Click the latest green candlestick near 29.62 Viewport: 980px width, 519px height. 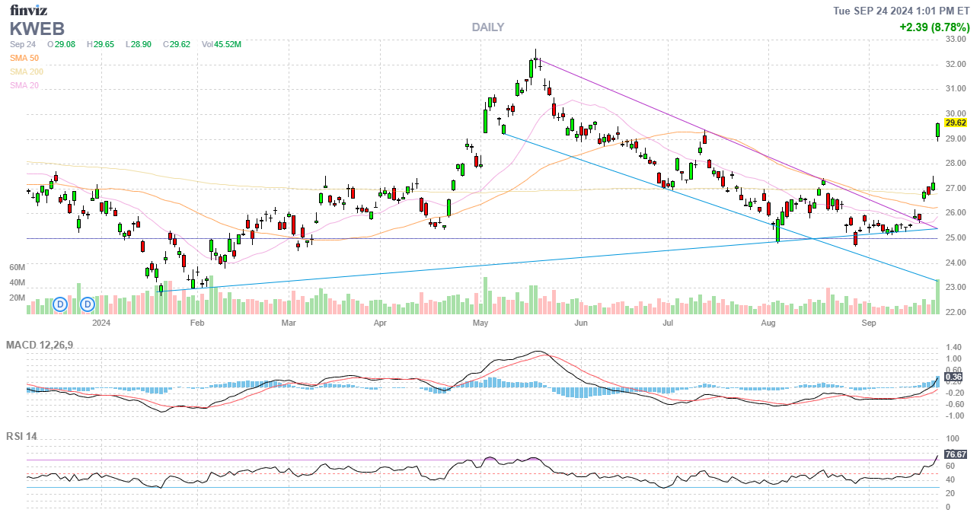pyautogui.click(x=937, y=131)
